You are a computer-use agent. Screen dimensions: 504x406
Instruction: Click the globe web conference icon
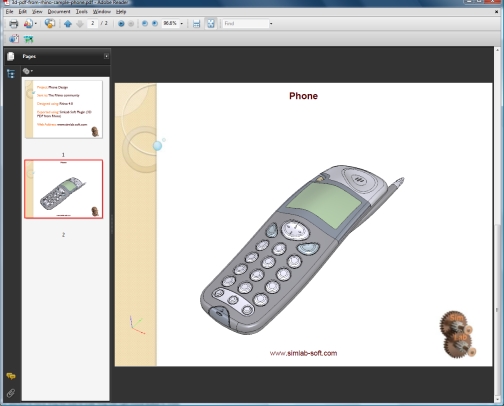coord(50,24)
